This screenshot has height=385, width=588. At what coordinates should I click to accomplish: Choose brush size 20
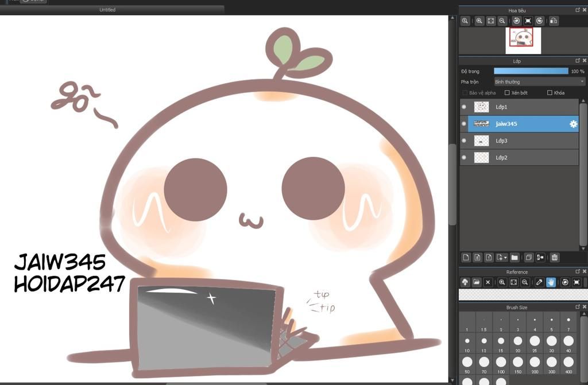pyautogui.click(x=518, y=343)
